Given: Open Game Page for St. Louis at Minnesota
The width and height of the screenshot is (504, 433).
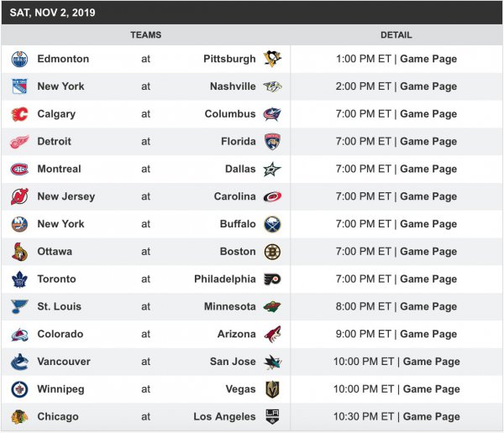Looking at the screenshot, I should tap(428, 307).
